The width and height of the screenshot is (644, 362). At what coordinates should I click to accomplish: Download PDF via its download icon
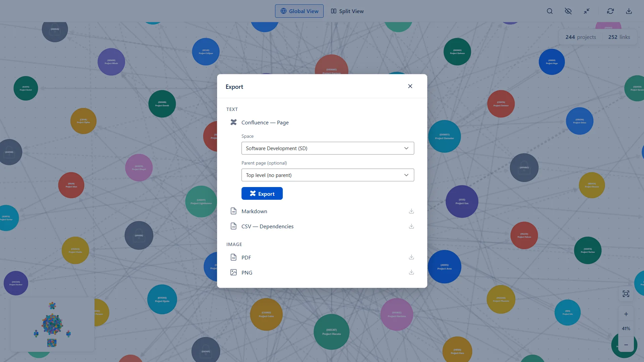[x=412, y=257]
